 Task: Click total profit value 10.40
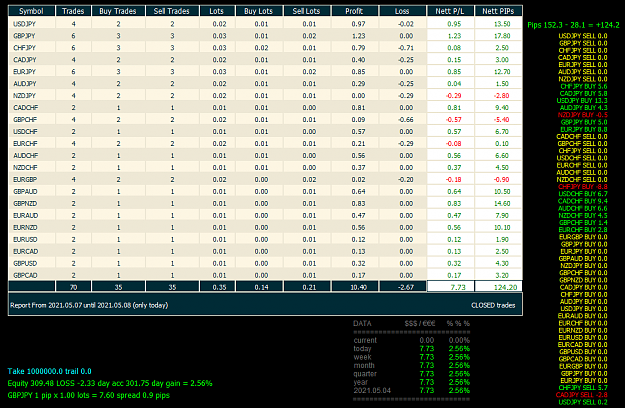click(x=358, y=287)
